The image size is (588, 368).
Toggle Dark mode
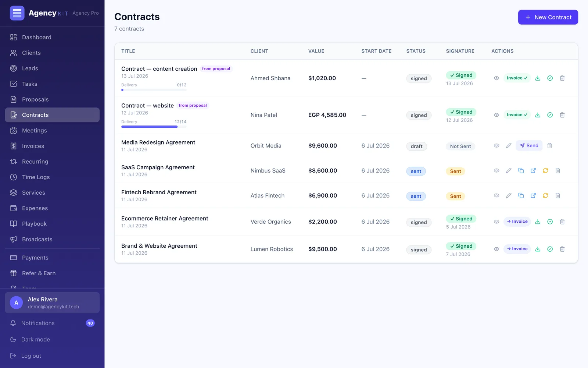tap(52, 339)
